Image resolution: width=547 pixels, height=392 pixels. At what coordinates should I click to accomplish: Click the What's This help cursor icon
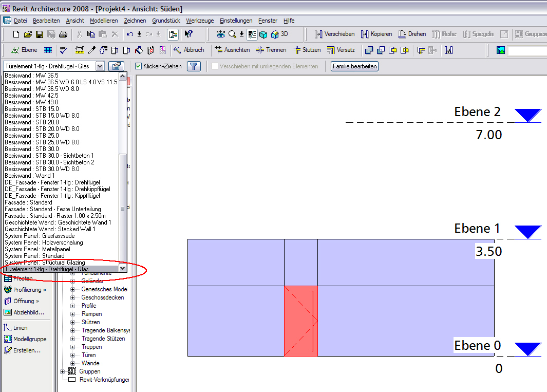tap(188, 34)
